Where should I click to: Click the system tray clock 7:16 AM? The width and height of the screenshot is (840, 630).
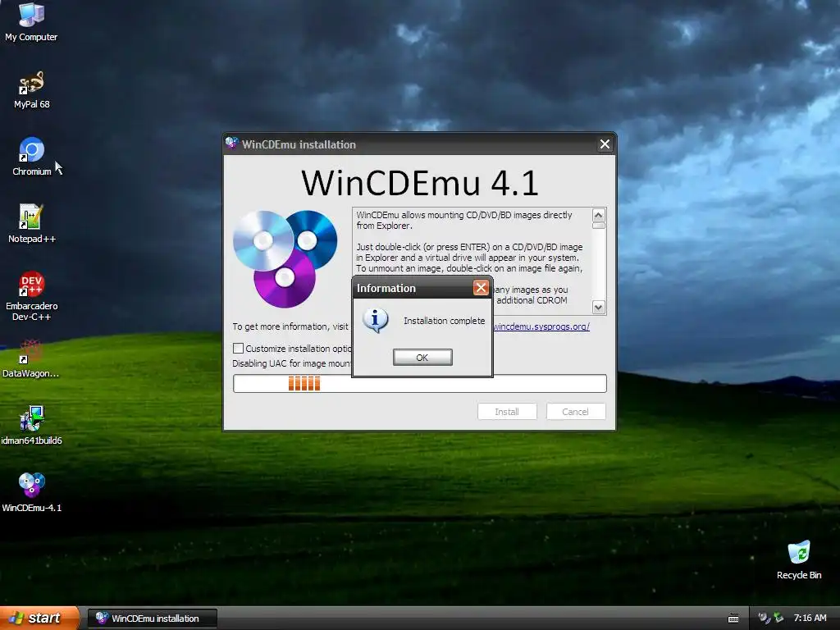pyautogui.click(x=810, y=619)
